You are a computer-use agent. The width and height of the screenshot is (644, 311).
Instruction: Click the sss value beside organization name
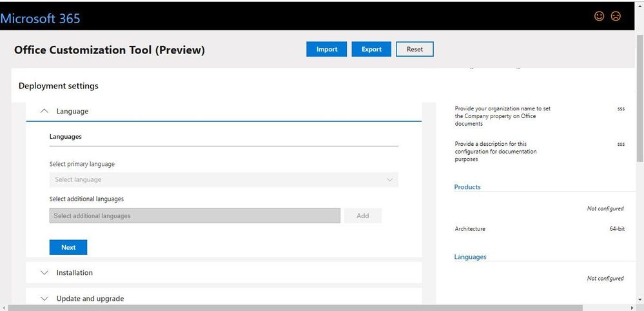point(621,109)
